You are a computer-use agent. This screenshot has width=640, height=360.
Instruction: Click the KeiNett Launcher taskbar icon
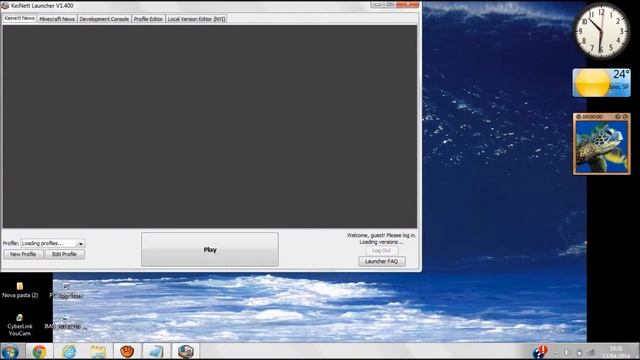click(185, 352)
